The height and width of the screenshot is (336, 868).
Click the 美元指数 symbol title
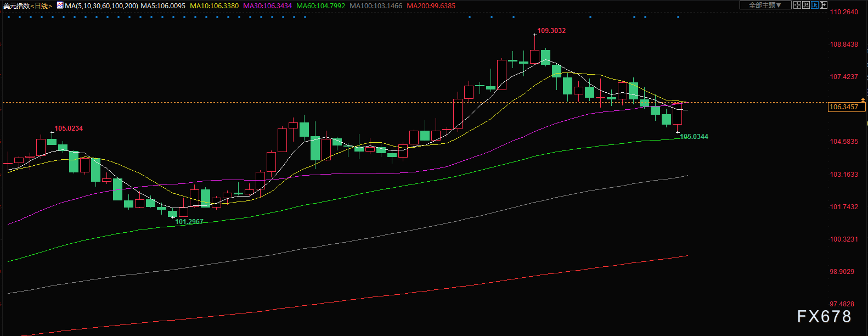point(16,6)
